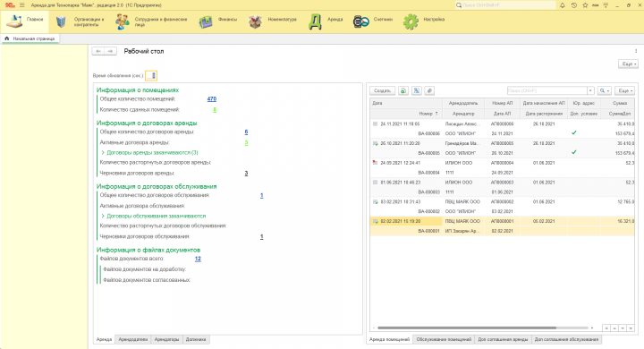This screenshot has width=644, height=349.
Task: Select the Лисицын Алекс... cell
Action: tap(463, 123)
